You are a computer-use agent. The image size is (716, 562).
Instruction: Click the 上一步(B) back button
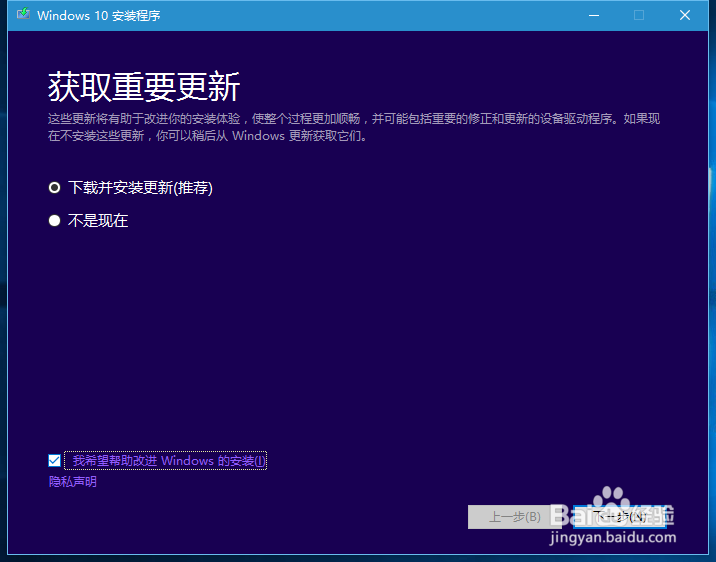(515, 517)
